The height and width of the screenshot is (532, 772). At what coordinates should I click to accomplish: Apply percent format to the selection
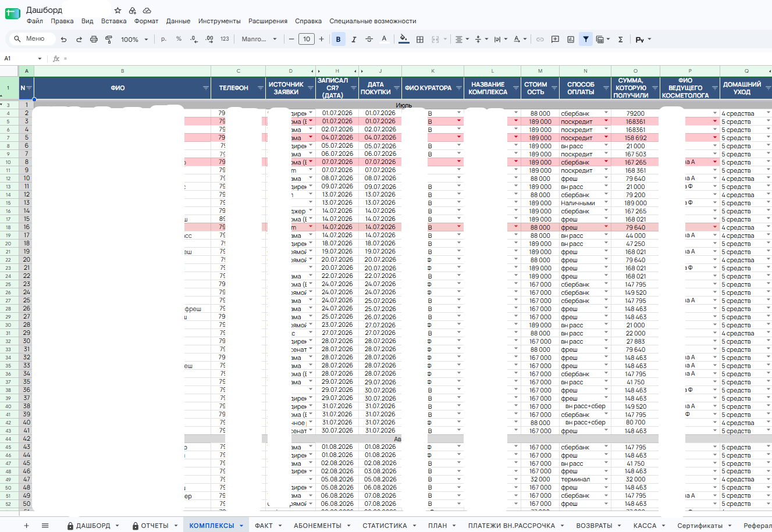click(179, 39)
